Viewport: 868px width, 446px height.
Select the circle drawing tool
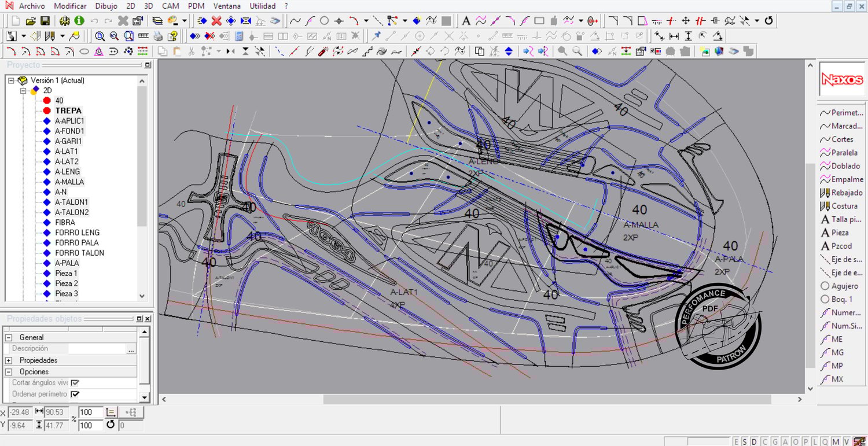[x=325, y=21]
